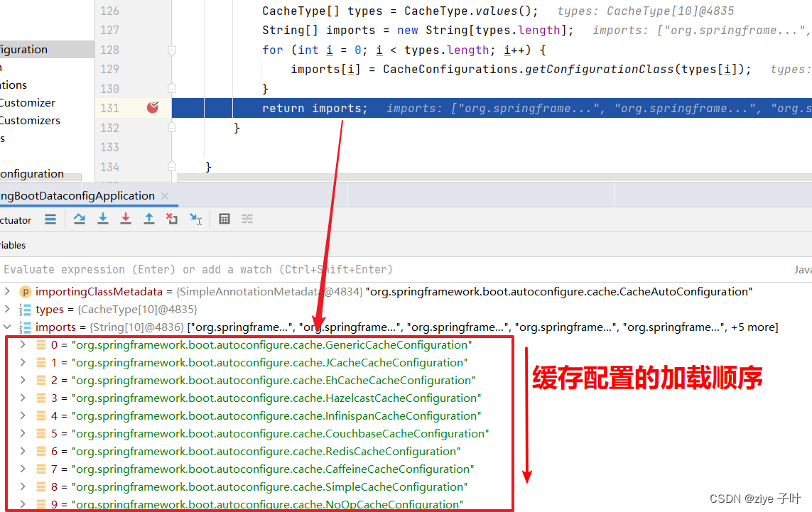Click the Trace Current Stream Chain icon
Screen dimensions: 812x512
pyautogui.click(x=247, y=219)
